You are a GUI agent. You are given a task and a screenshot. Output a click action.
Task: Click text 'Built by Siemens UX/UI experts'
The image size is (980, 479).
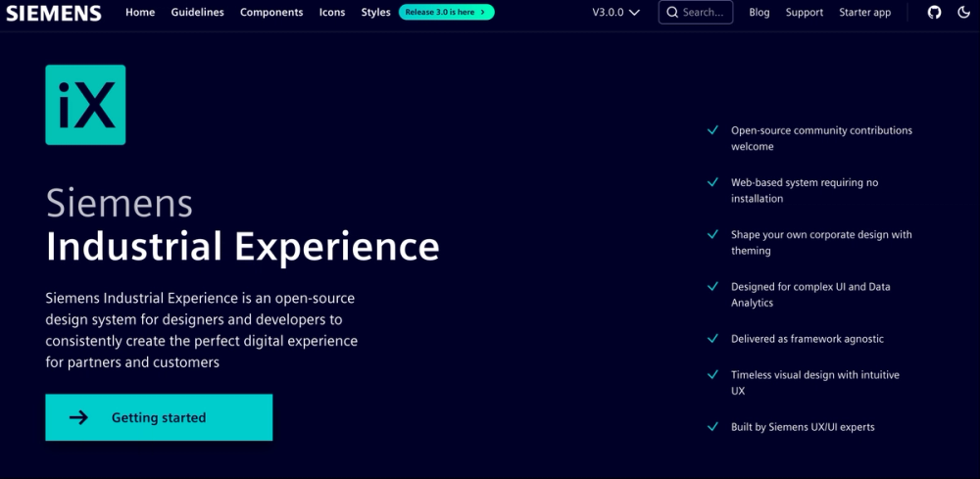tap(803, 427)
